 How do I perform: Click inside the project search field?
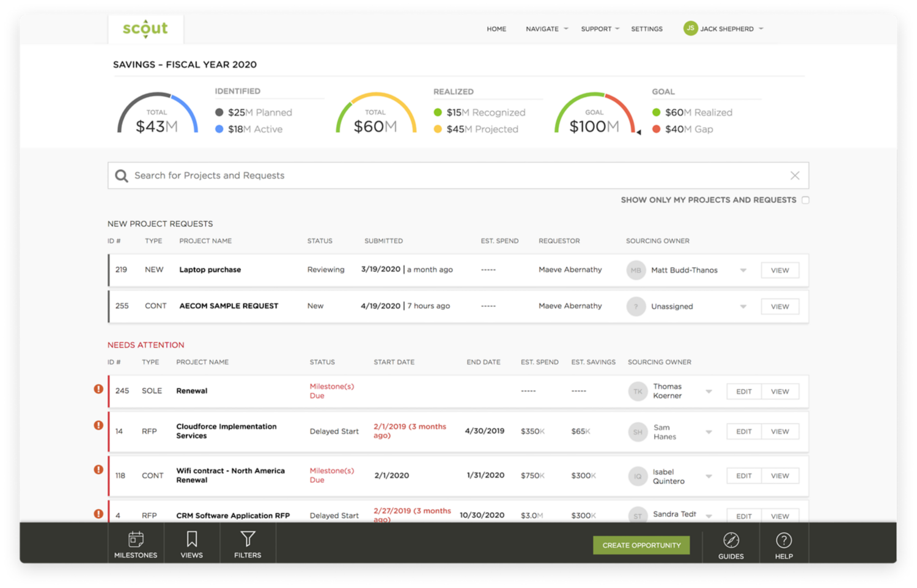coord(428,175)
